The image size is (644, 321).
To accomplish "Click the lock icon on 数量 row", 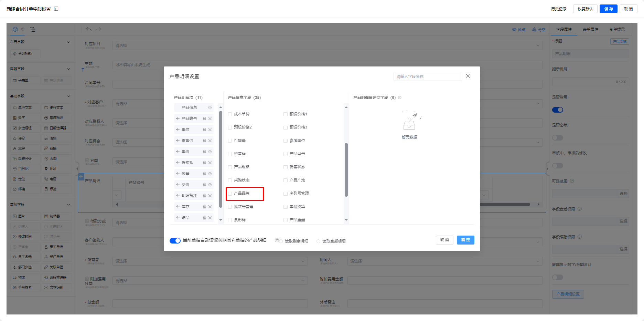I will 204,174.
